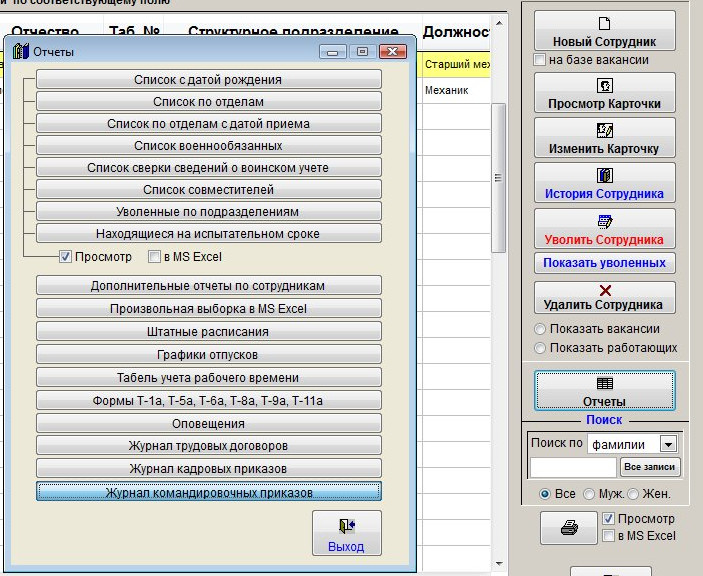The width and height of the screenshot is (703, 576).
Task: Select the 'Показать работающих' radio button
Action: pos(540,348)
